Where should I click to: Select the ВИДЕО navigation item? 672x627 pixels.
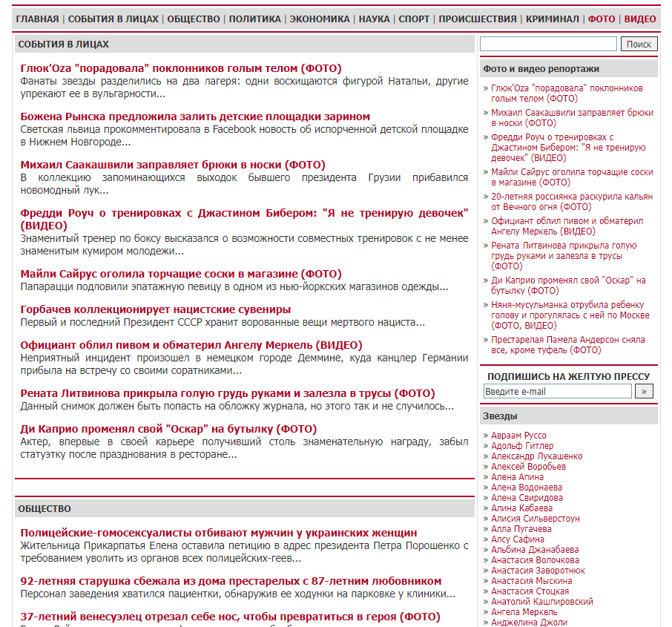[640, 19]
